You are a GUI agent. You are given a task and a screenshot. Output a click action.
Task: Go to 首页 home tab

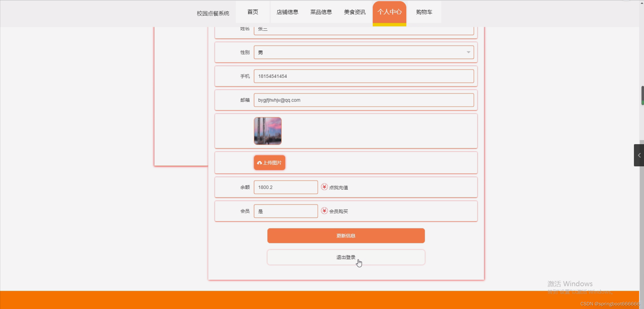tap(253, 12)
